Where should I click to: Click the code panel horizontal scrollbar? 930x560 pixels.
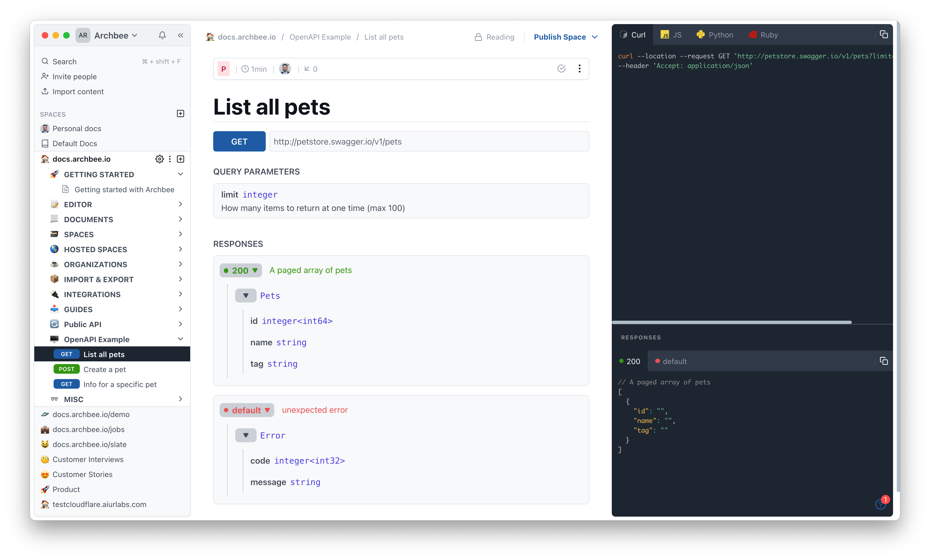click(x=732, y=322)
